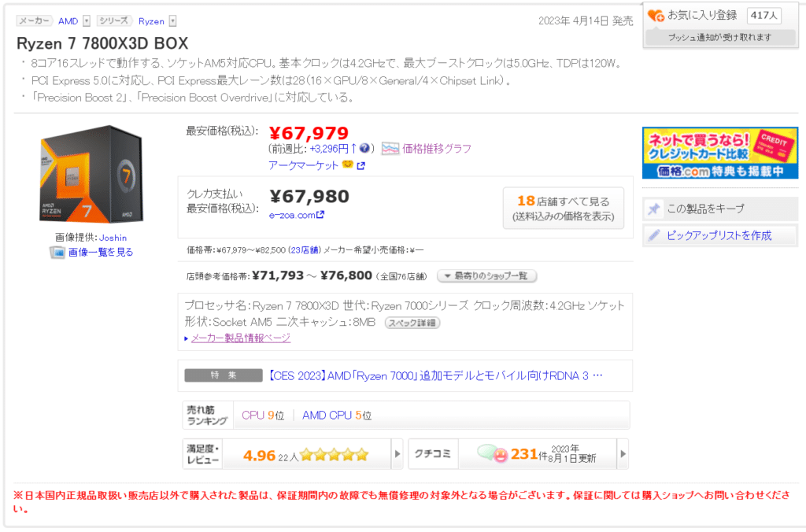Click the +3,296円 price change link
The width and height of the screenshot is (806, 532).
333,149
